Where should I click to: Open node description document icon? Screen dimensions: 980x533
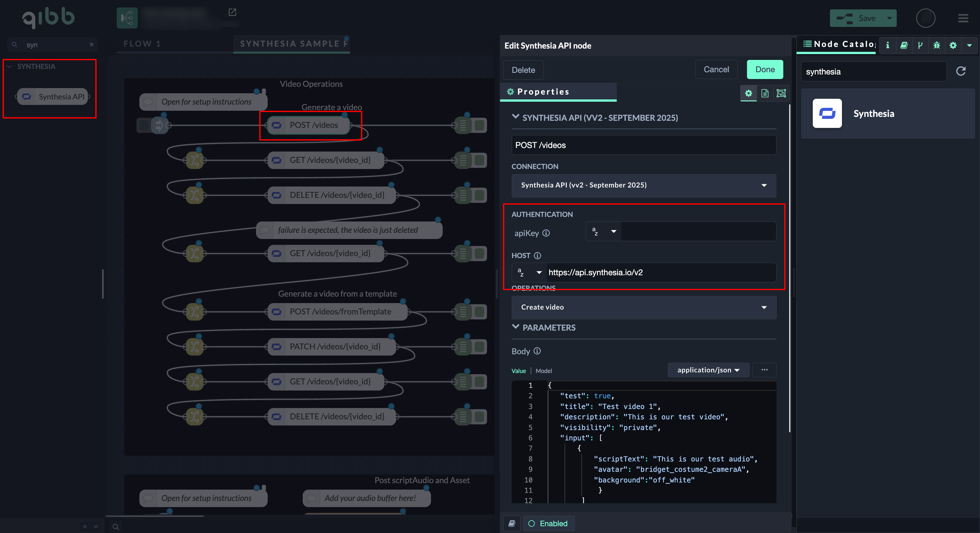click(765, 93)
